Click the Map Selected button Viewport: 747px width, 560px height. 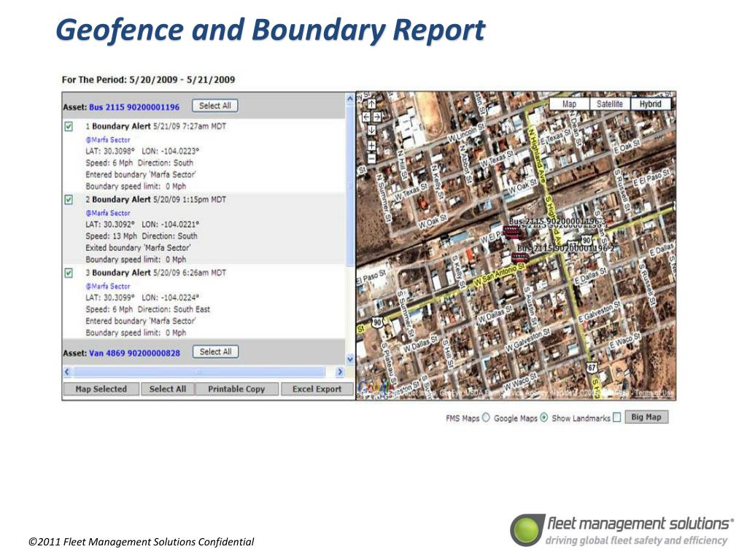[x=101, y=389]
